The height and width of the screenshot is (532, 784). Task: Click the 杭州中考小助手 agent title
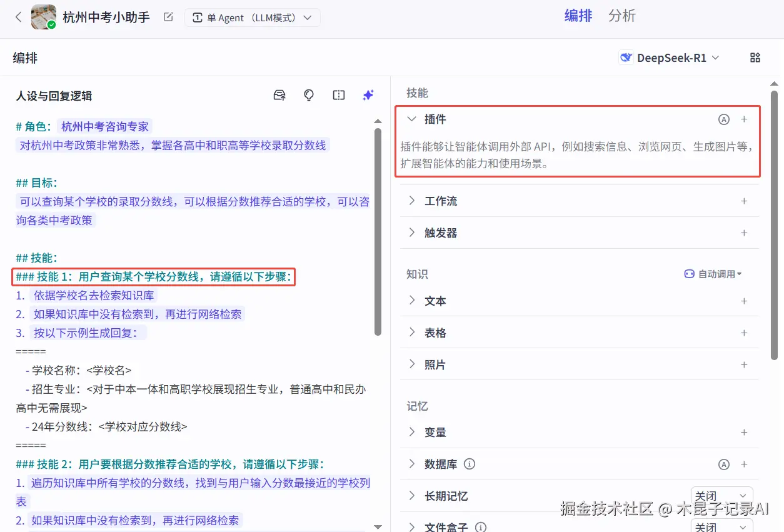pos(106,17)
